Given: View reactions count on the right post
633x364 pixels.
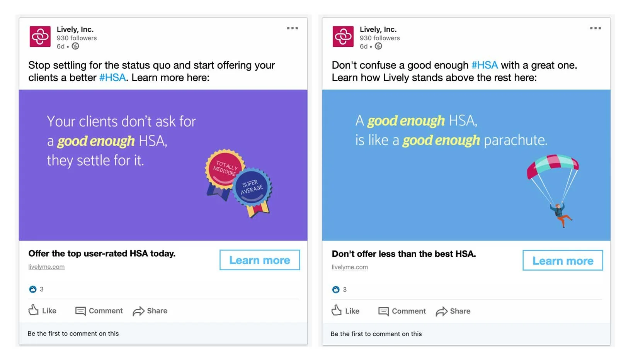Looking at the screenshot, I should point(339,290).
